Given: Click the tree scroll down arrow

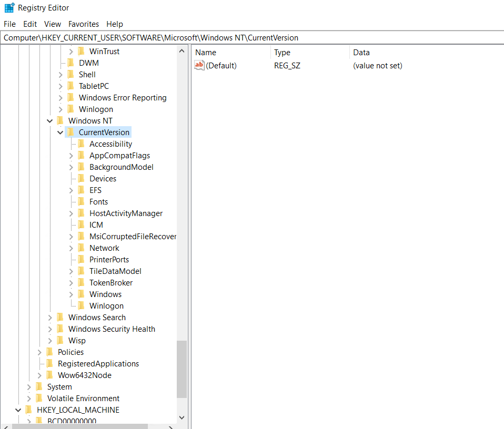Looking at the screenshot, I should (182, 417).
